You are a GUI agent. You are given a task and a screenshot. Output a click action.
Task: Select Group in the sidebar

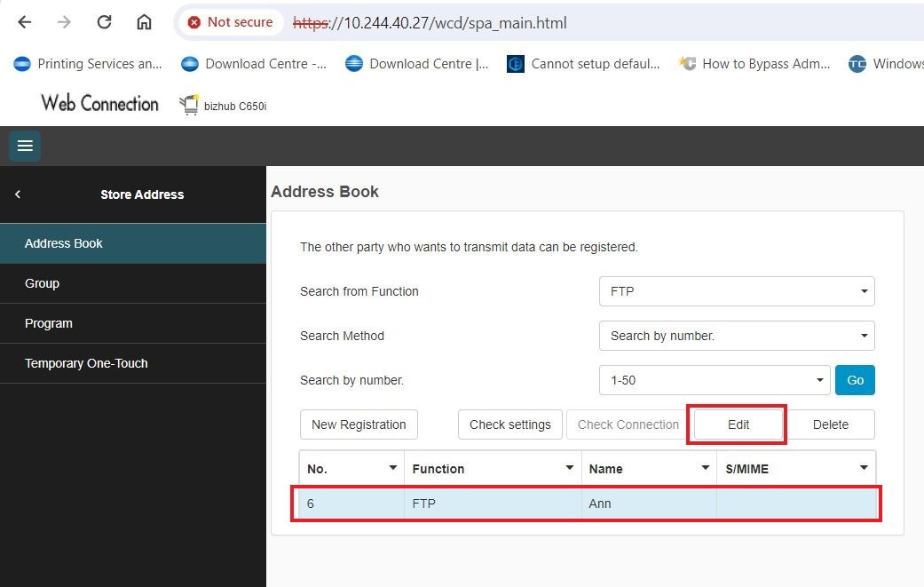(43, 283)
